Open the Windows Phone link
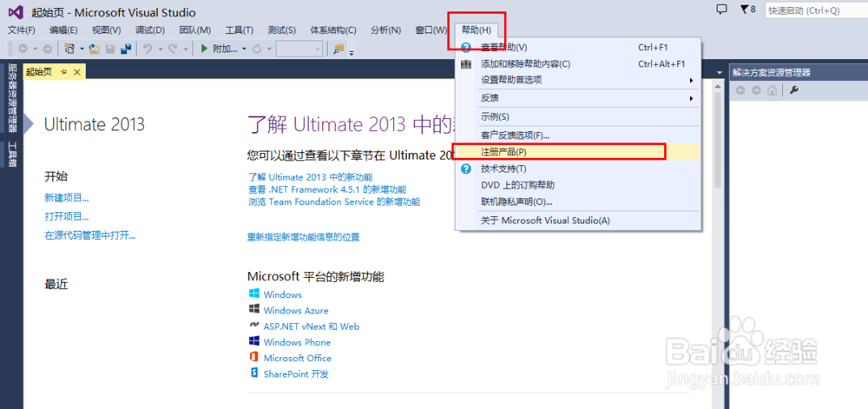Viewport: 868px width, 409px height. pos(297,342)
